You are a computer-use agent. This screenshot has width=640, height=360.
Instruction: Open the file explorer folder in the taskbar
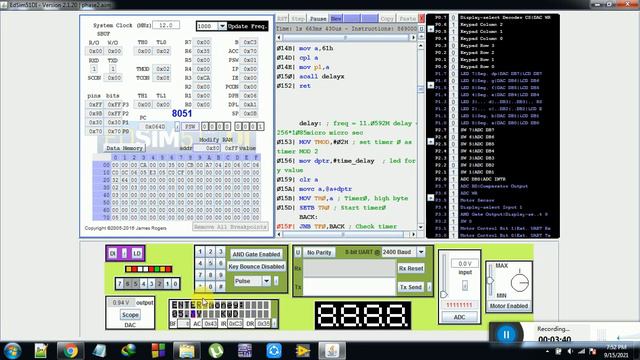tap(187, 351)
